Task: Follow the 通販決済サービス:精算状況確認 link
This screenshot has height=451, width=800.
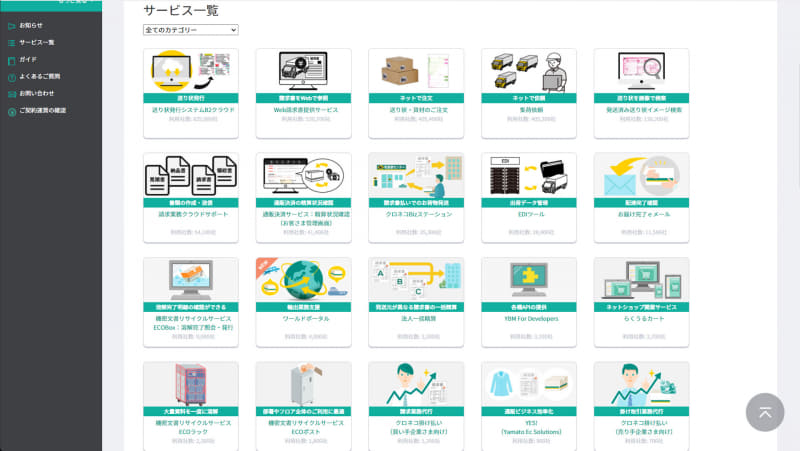Action: point(306,219)
